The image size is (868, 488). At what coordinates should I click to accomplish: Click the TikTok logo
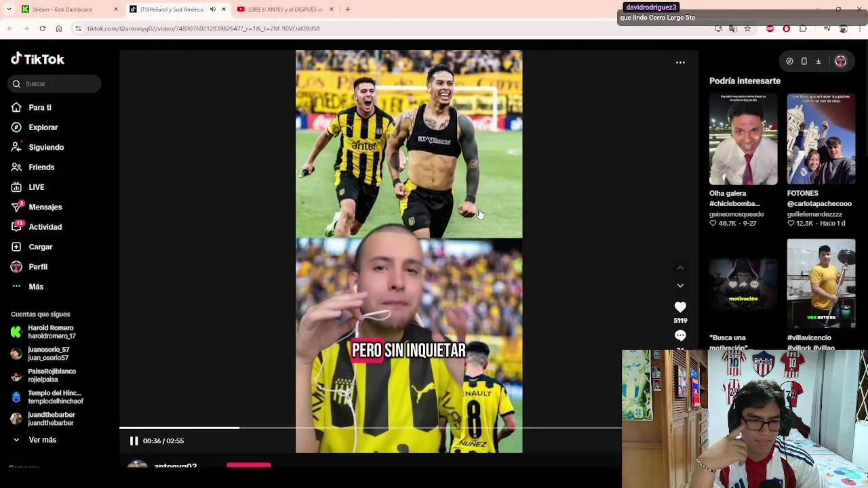pyautogui.click(x=37, y=59)
